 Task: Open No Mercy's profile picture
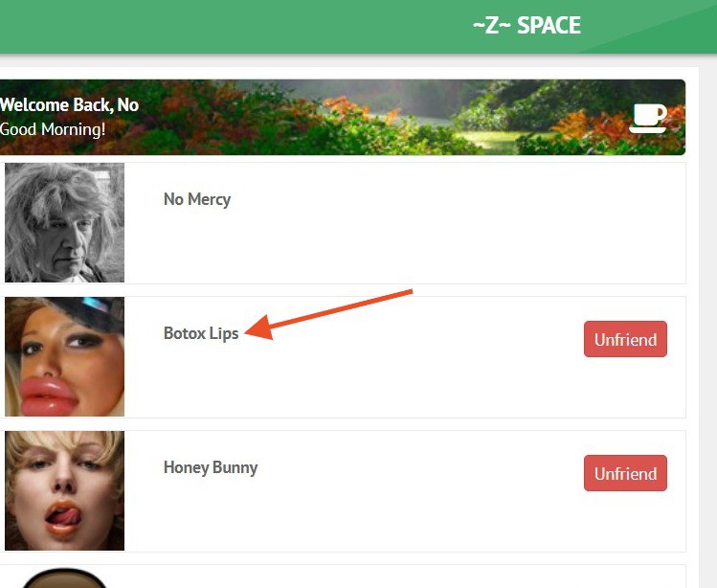[x=64, y=222]
